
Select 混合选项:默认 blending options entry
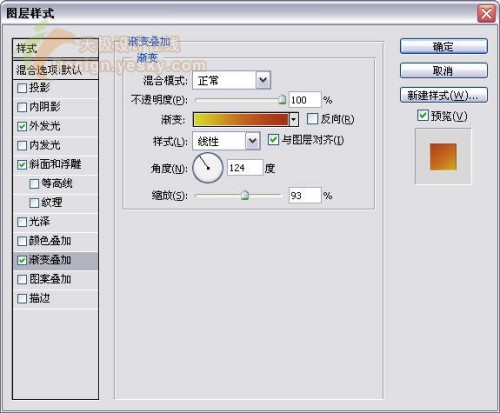[x=55, y=70]
